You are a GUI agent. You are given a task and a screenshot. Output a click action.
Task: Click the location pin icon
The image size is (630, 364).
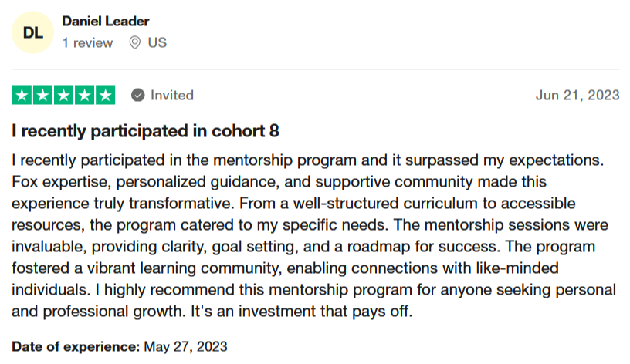point(134,43)
